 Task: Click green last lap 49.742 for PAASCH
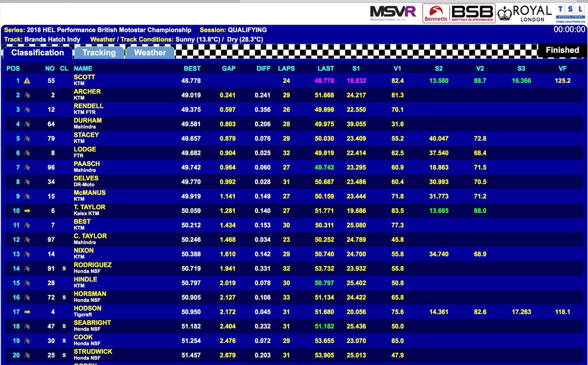(x=324, y=168)
